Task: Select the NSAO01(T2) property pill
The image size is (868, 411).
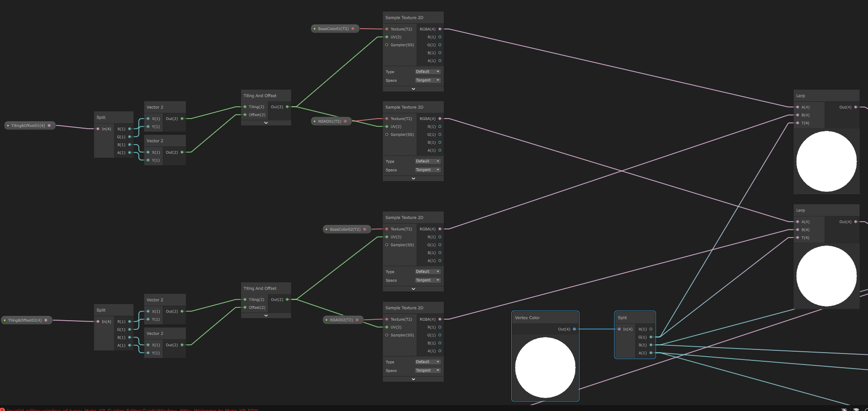Action: click(x=331, y=121)
